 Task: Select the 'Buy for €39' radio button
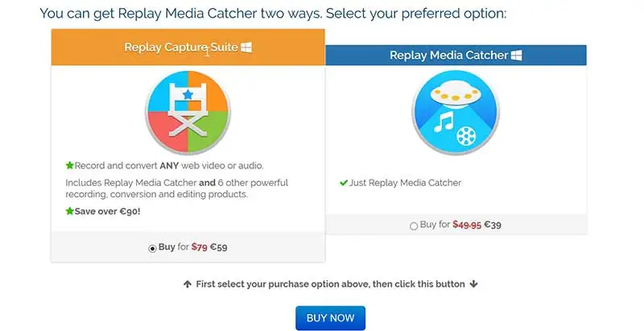tap(414, 226)
